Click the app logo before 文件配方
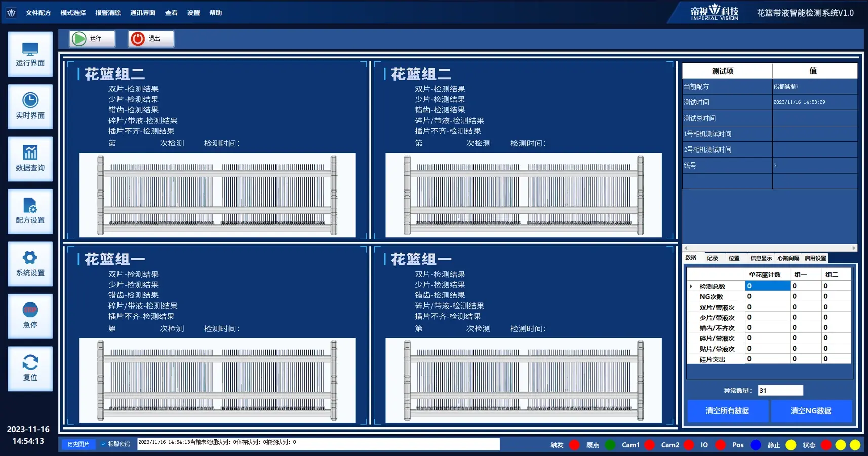 click(x=11, y=13)
